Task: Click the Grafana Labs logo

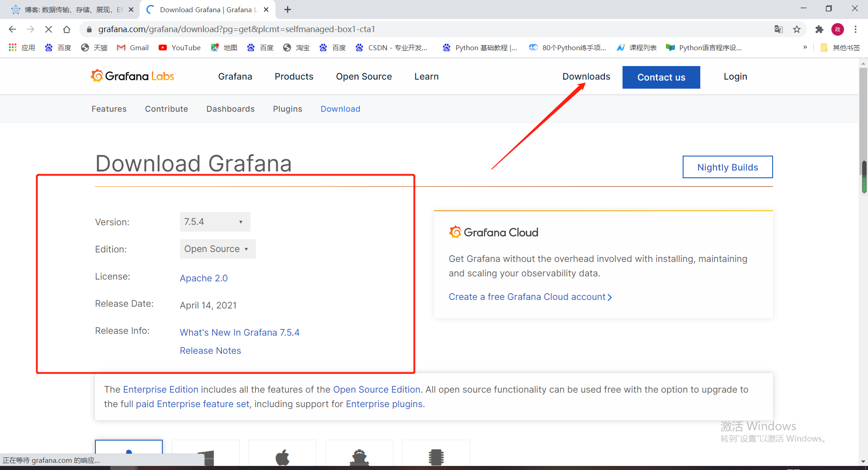Action: [x=132, y=76]
